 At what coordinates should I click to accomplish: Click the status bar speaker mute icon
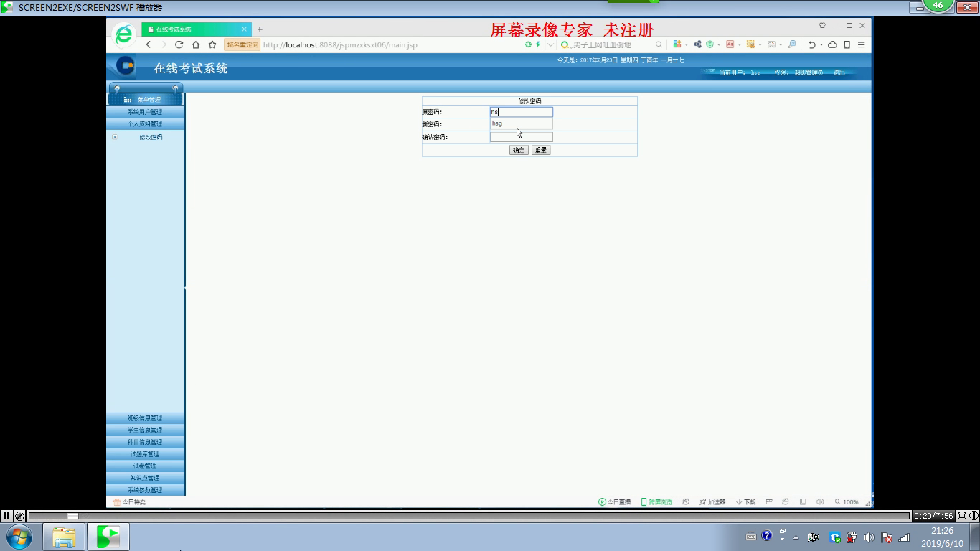click(820, 502)
